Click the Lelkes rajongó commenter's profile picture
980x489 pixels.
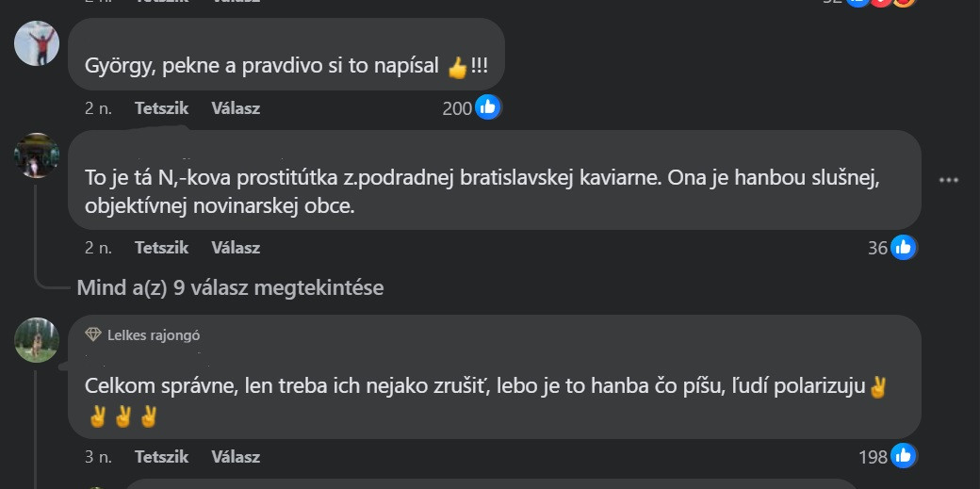coord(38,340)
